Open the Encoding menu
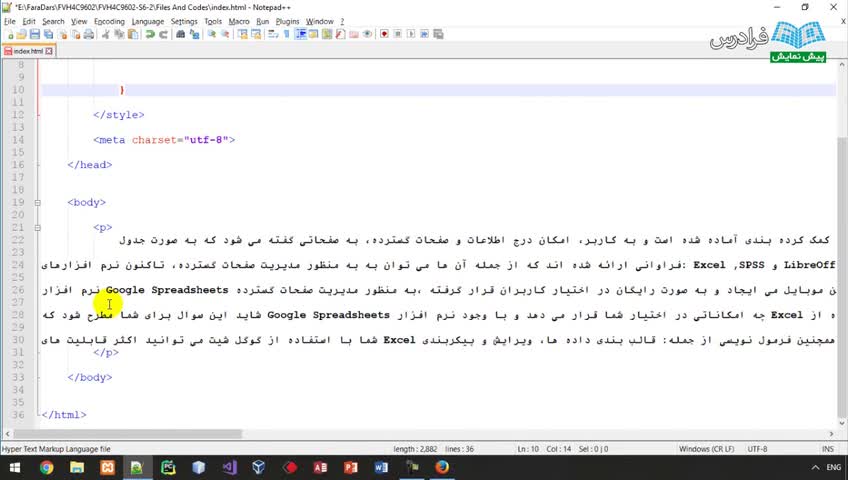 109,22
